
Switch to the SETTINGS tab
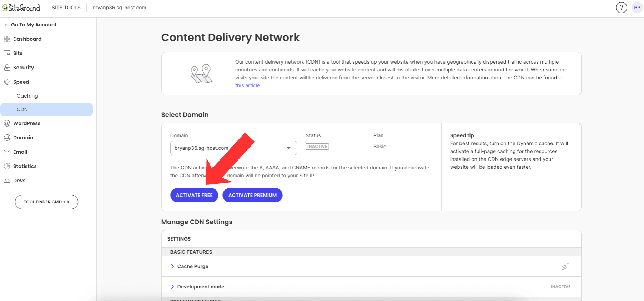[179, 239]
